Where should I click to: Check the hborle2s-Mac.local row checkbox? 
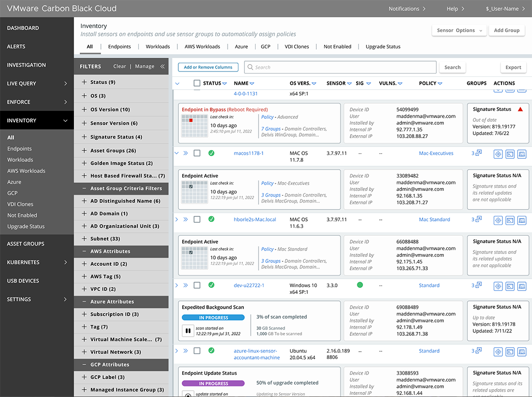(197, 219)
